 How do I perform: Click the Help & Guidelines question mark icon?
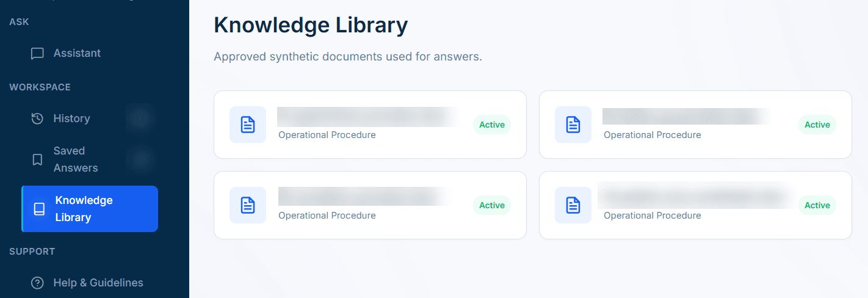click(x=37, y=283)
